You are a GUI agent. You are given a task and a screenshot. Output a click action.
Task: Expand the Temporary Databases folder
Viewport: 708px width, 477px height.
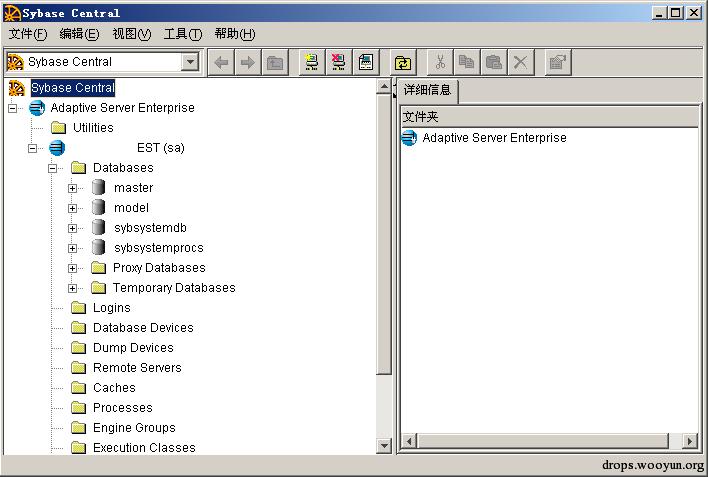pyautogui.click(x=72, y=288)
